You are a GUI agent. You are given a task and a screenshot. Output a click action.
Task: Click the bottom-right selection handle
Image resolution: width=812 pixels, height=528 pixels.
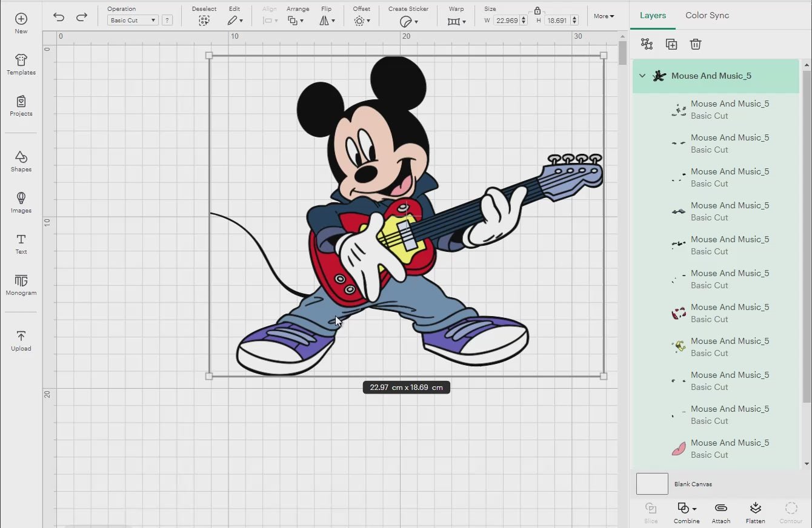click(x=604, y=376)
